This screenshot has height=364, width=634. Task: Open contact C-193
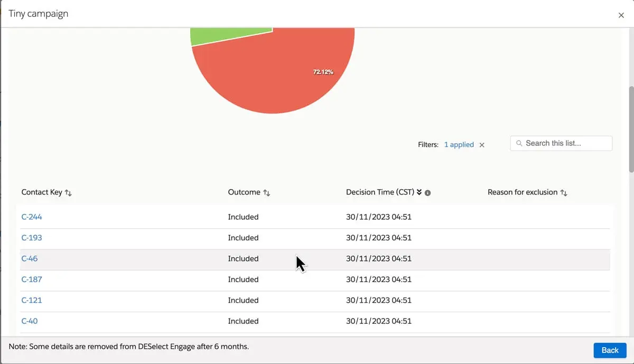click(32, 238)
